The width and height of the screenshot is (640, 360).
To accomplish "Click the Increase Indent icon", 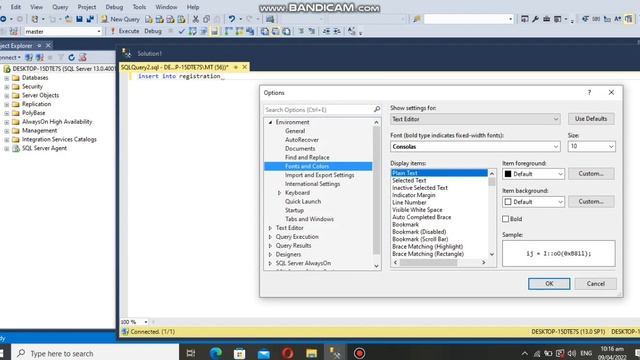I will (x=337, y=31).
